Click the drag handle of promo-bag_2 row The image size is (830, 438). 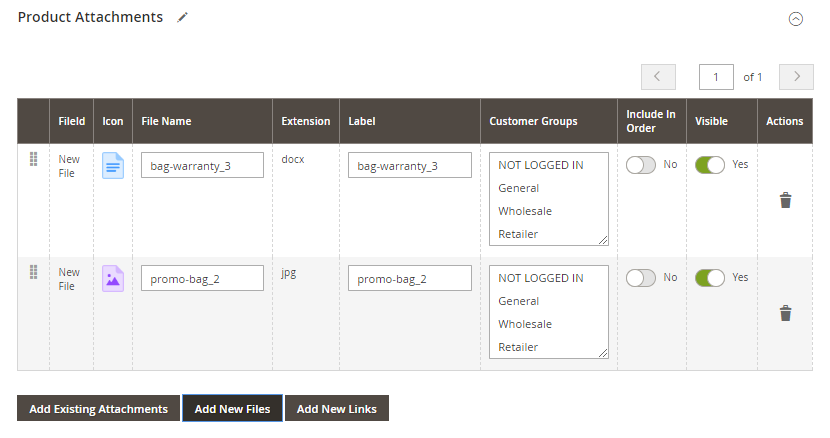point(33,272)
